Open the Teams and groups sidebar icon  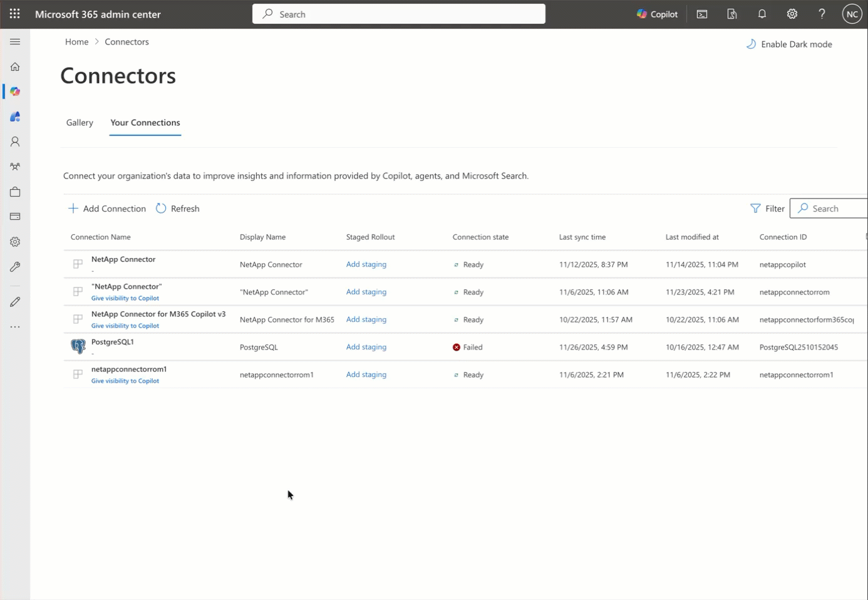point(14,167)
